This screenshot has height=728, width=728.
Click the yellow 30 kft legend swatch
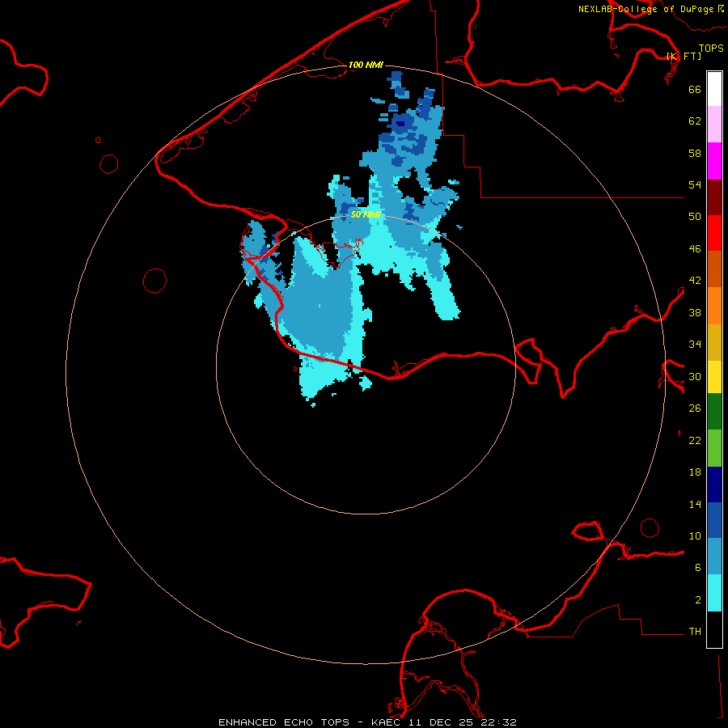click(714, 377)
